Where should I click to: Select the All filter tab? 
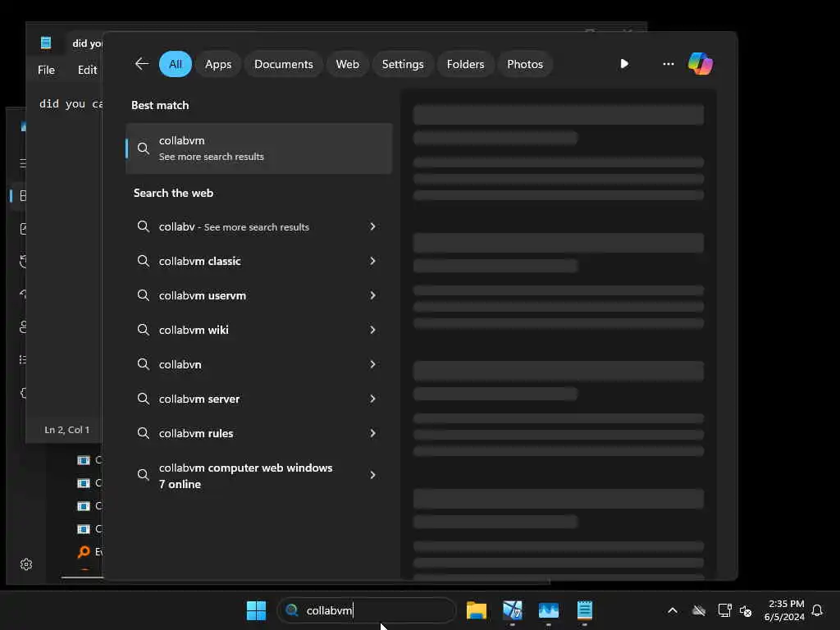tap(176, 64)
